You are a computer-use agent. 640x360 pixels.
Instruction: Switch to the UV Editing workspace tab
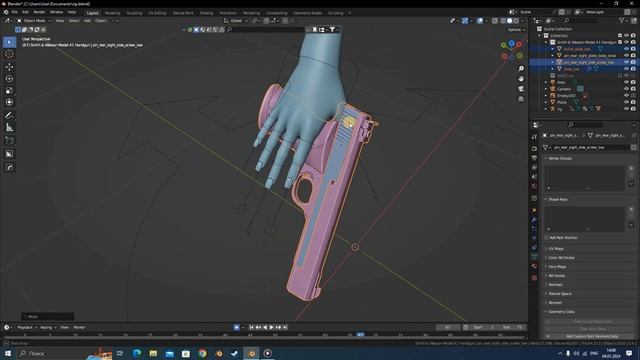(x=157, y=13)
